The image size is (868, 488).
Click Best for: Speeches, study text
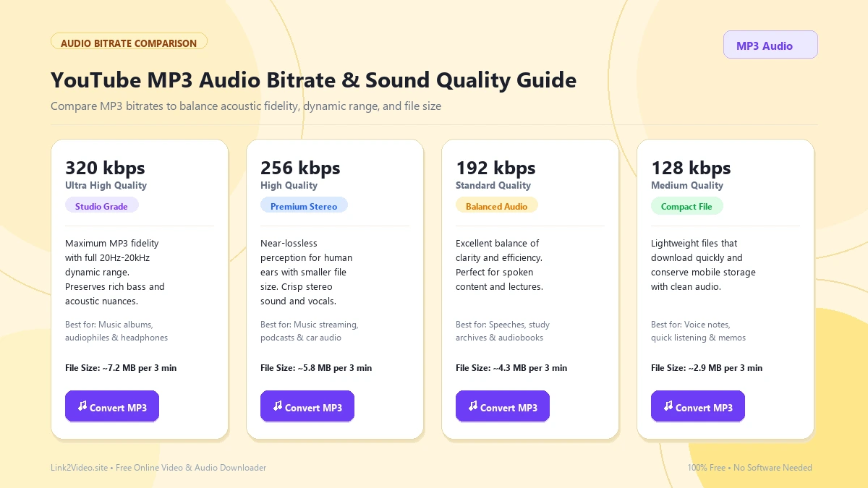pos(503,331)
